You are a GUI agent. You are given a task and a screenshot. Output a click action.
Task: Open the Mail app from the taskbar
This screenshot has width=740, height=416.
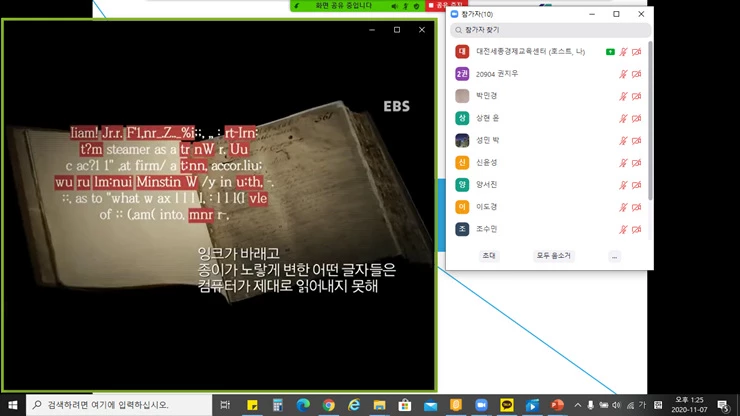[x=430, y=405]
